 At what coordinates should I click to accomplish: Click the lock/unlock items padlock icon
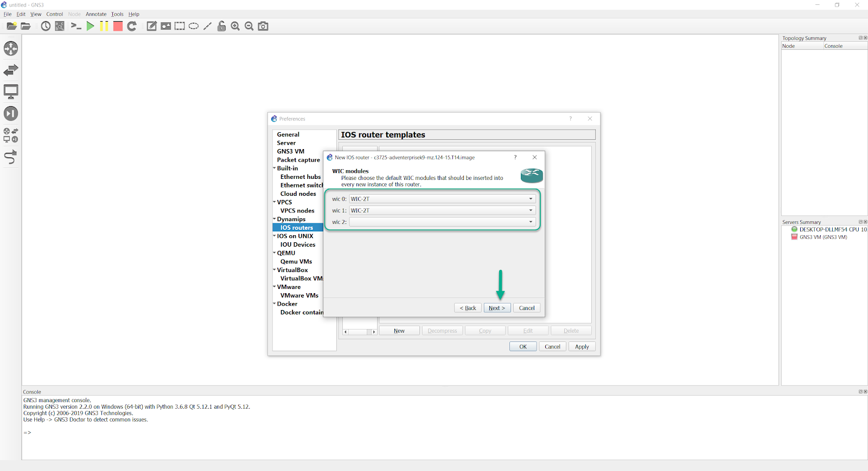point(221,26)
